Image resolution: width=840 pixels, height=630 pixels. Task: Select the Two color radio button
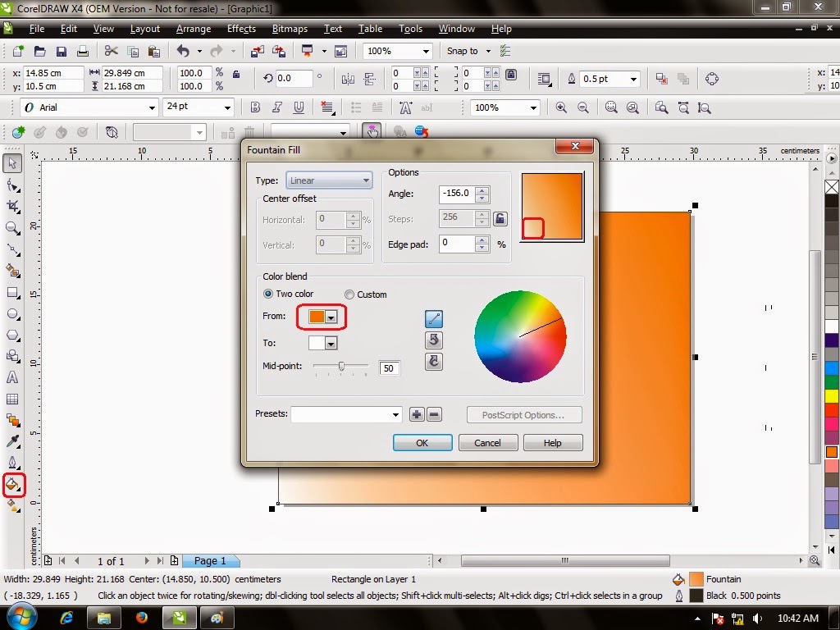pos(268,294)
